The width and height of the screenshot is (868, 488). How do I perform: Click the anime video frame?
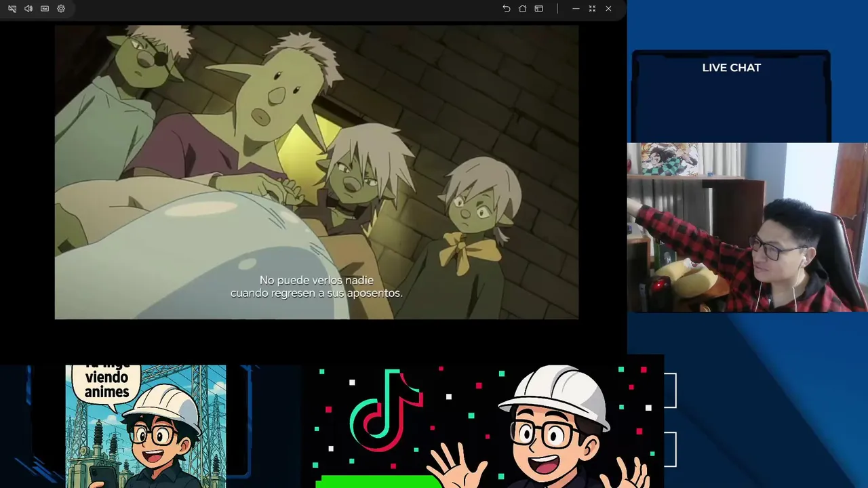tap(317, 172)
